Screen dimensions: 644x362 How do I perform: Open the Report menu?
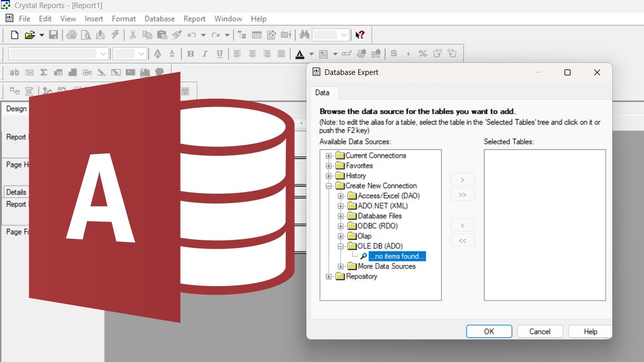(194, 19)
